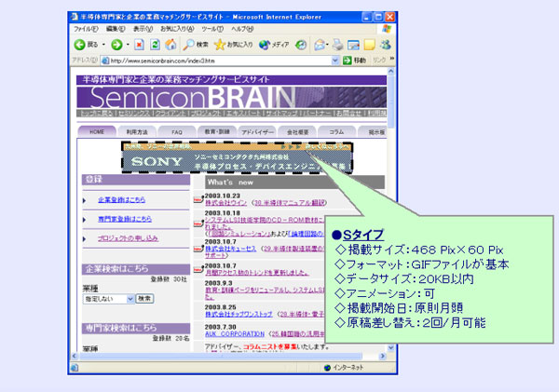559x392 pixels.
Task: Click the Links toolbar label
Action: 379,61
